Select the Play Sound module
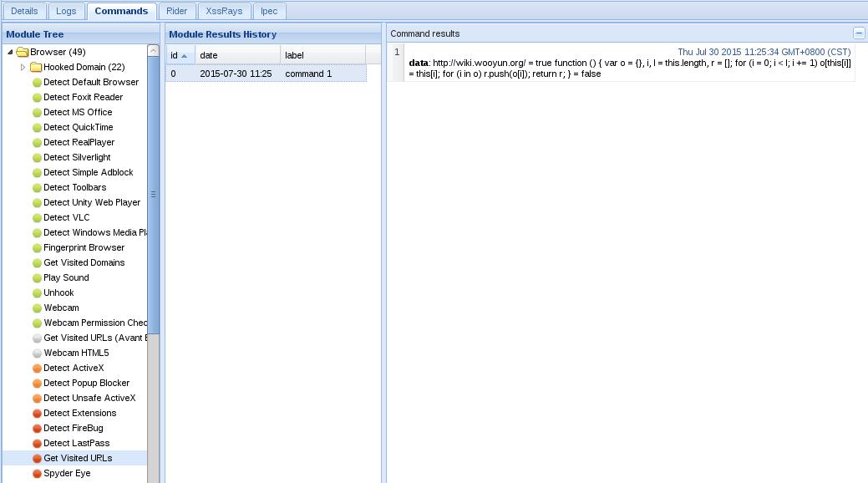This screenshot has height=483, width=868. coord(67,277)
